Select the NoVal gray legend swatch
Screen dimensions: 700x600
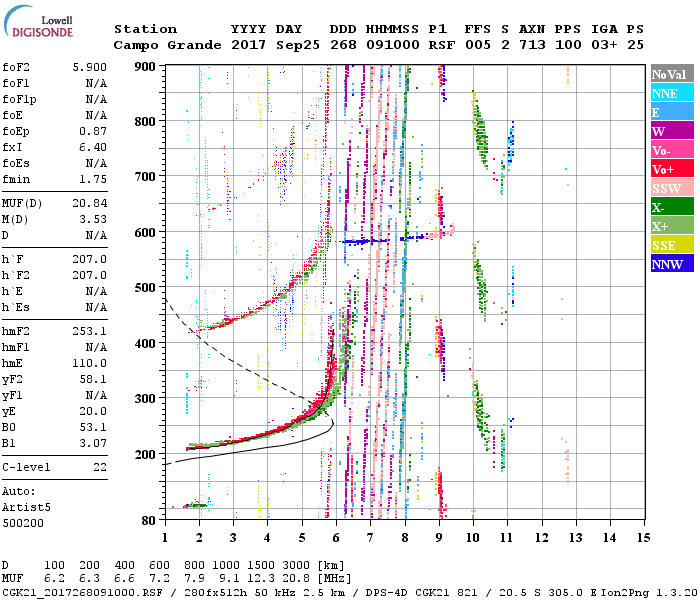(672, 74)
